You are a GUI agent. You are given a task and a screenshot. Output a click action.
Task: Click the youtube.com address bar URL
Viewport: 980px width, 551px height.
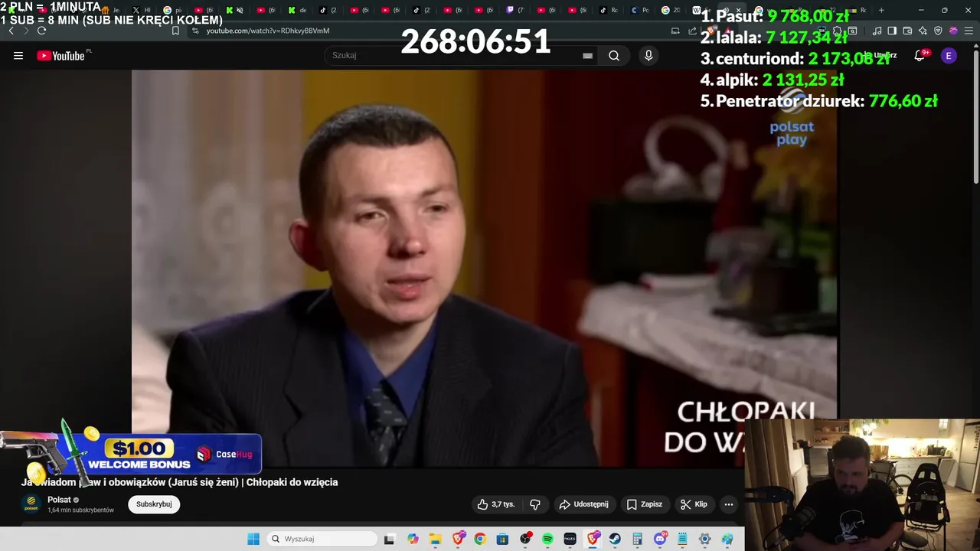268,31
